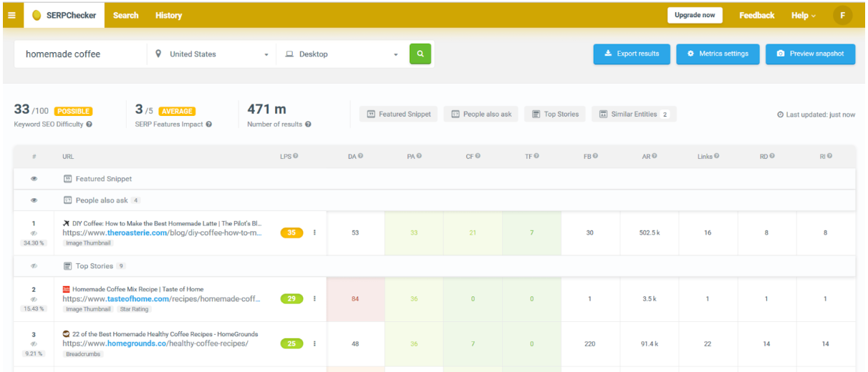
Task: Click the Preview snapshot button
Action: pyautogui.click(x=810, y=54)
